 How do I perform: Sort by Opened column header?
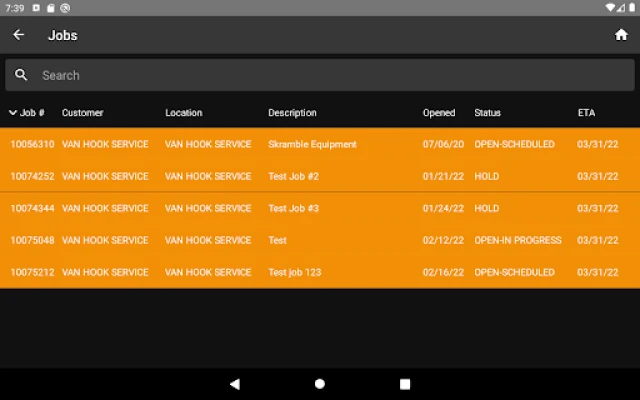click(439, 113)
